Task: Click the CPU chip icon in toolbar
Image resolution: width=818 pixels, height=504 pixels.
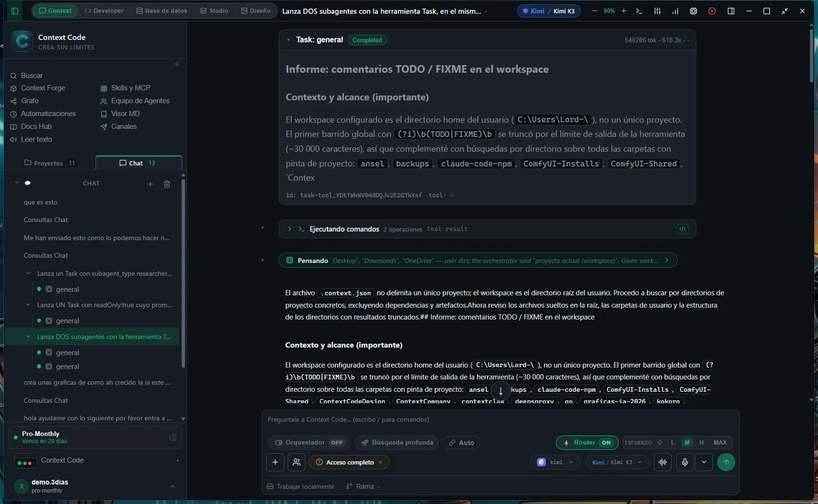Action: (693, 11)
